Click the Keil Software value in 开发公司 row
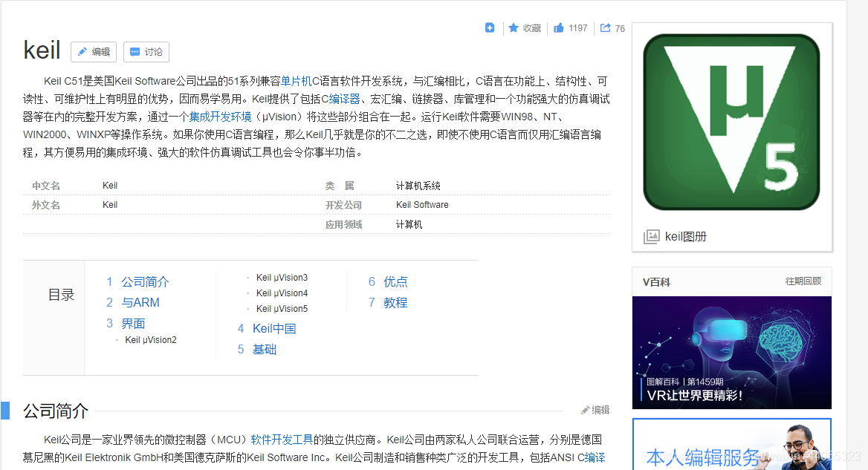The width and height of the screenshot is (868, 470). [422, 205]
